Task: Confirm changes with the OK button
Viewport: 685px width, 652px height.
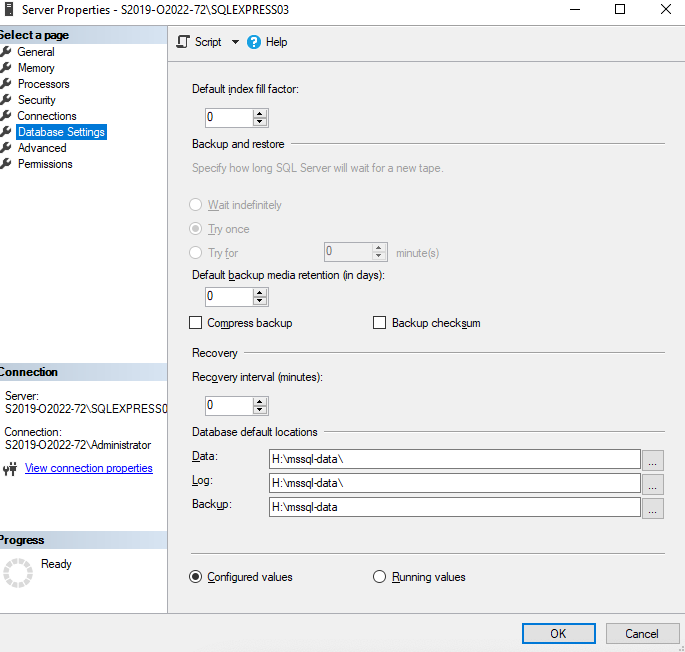Action: click(559, 634)
